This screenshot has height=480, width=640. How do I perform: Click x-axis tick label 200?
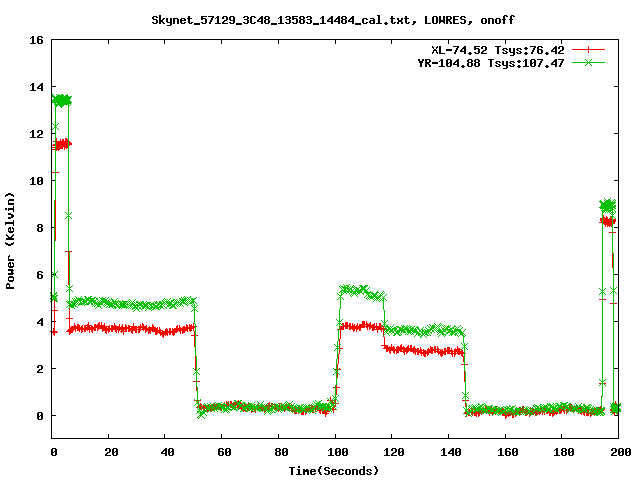click(x=621, y=452)
